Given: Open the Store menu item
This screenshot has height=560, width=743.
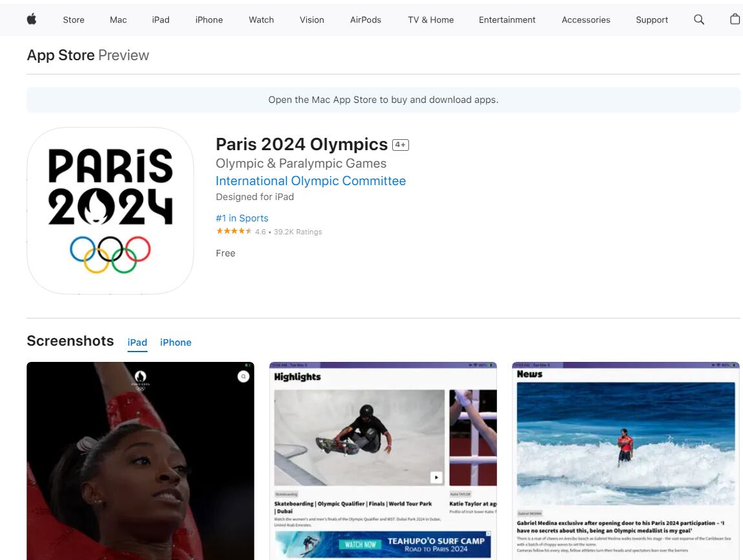Looking at the screenshot, I should (73, 20).
